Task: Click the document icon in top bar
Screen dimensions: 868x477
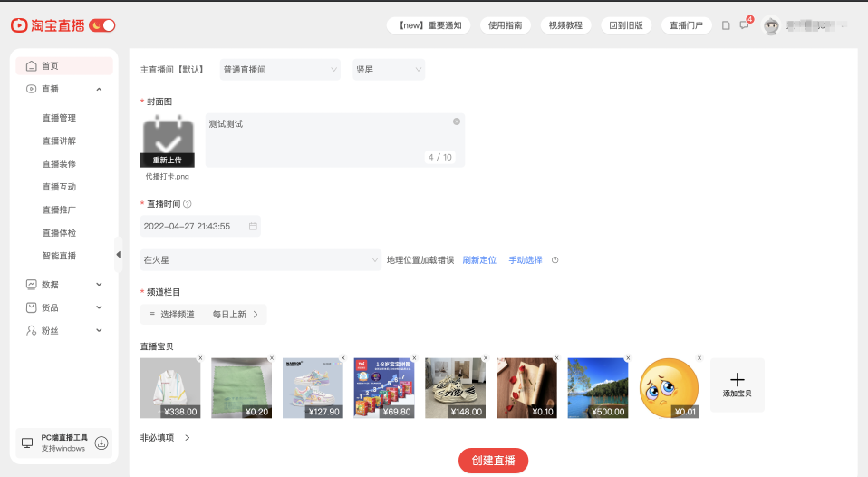Action: (x=726, y=25)
